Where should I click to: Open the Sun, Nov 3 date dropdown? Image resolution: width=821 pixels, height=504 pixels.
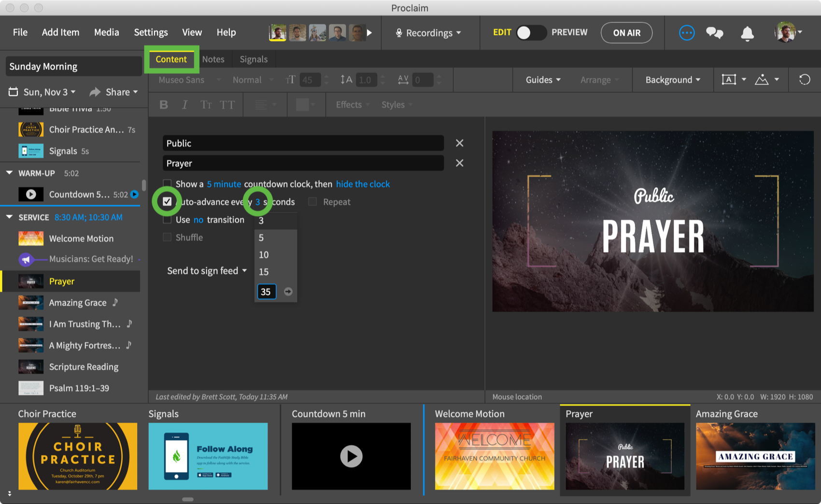coord(49,92)
